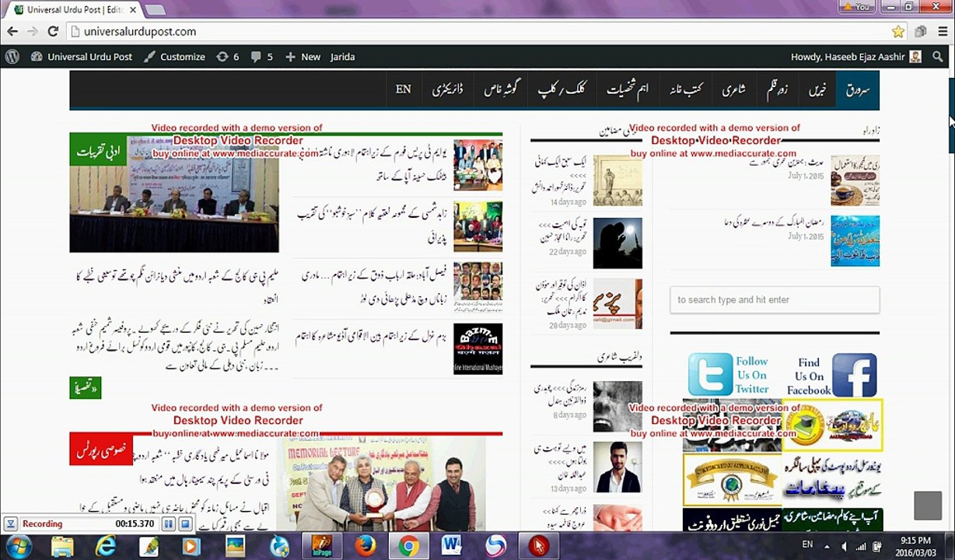
Task: Open the memorial lecture award photo
Action: coord(381,484)
